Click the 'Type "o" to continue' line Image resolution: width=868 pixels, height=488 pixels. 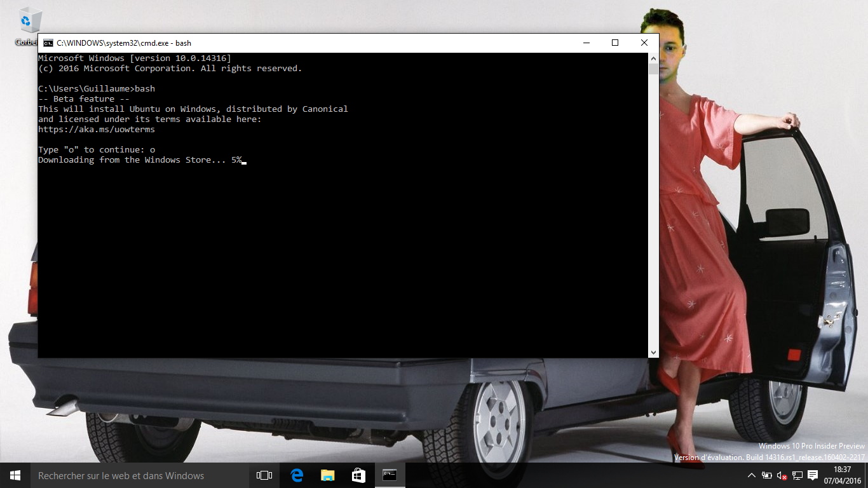coord(97,150)
